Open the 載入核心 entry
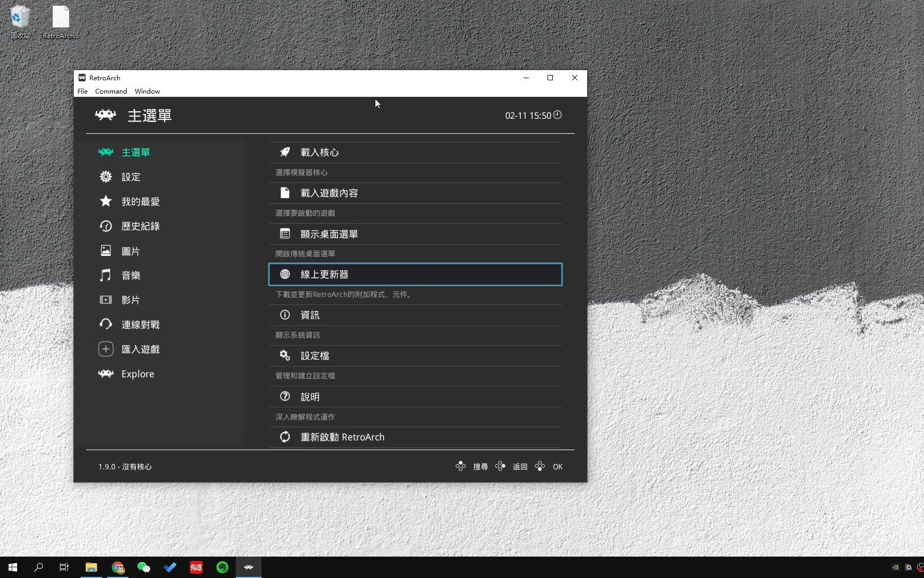Image resolution: width=924 pixels, height=578 pixels. (x=415, y=153)
